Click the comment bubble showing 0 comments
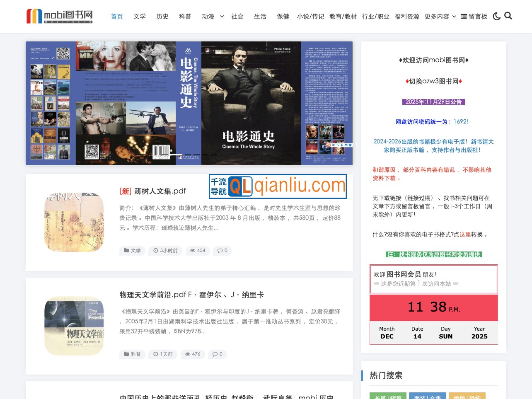 pyautogui.click(x=221, y=251)
